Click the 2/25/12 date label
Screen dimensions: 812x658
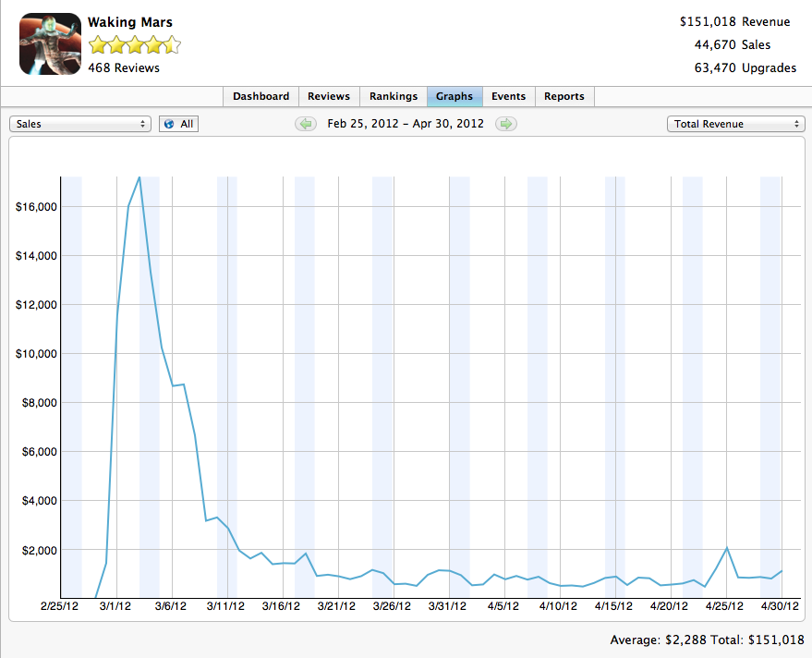pos(59,606)
